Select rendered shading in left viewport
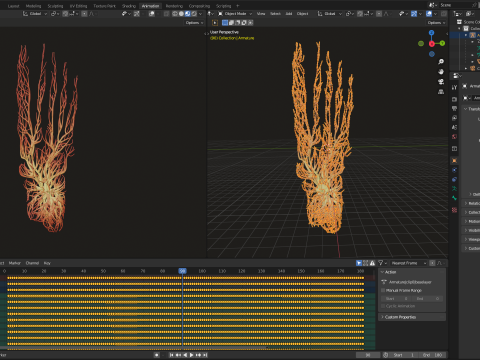 (x=194, y=14)
